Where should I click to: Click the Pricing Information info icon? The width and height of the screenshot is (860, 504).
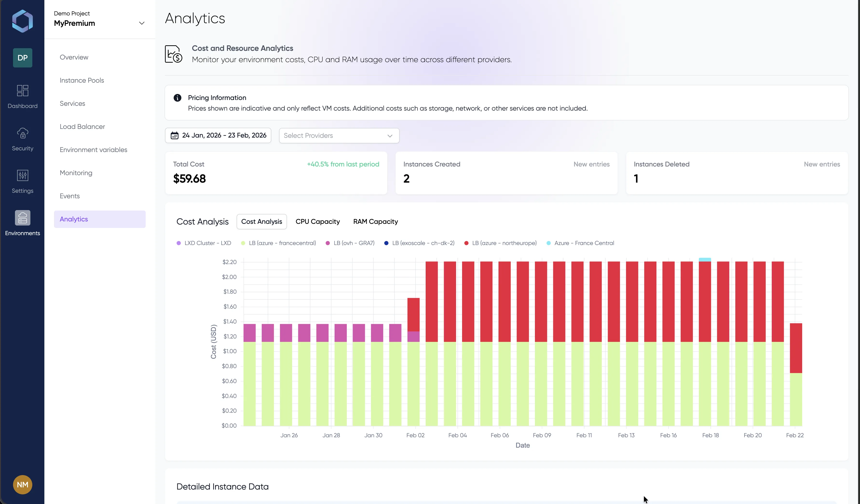(177, 98)
